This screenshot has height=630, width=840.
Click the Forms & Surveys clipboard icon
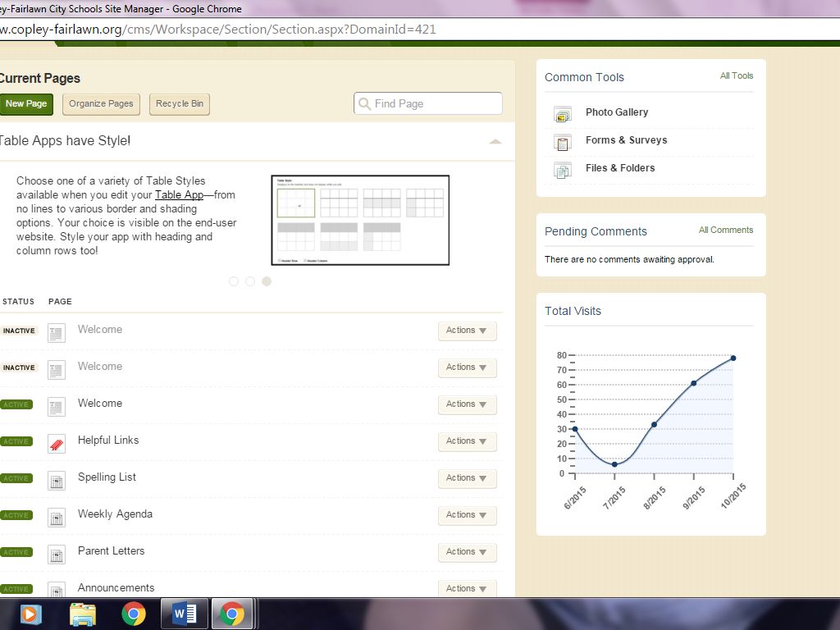click(562, 143)
